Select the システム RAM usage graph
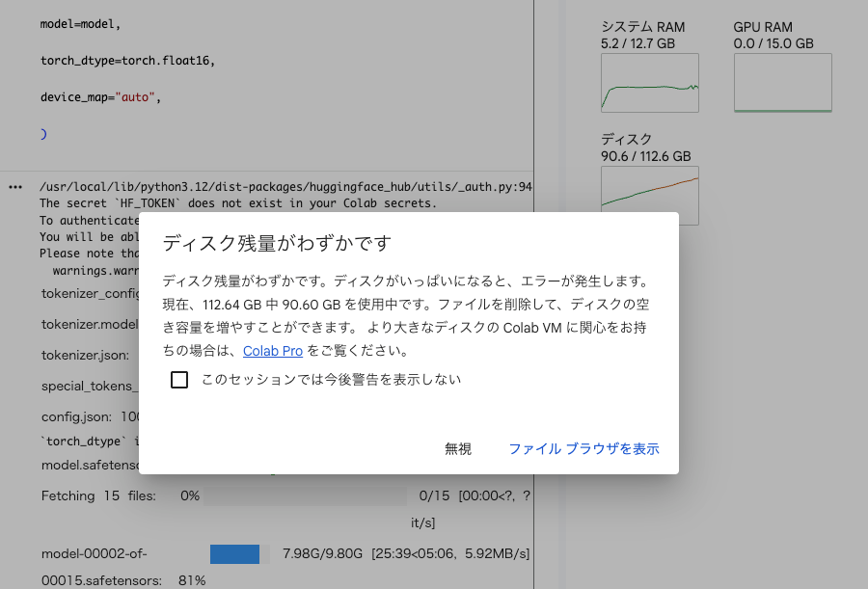868x589 pixels. point(649,84)
